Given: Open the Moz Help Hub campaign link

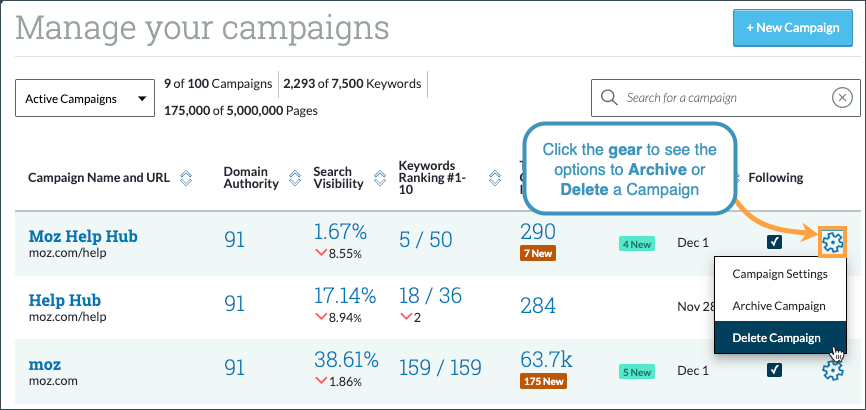Looking at the screenshot, I should [x=83, y=236].
